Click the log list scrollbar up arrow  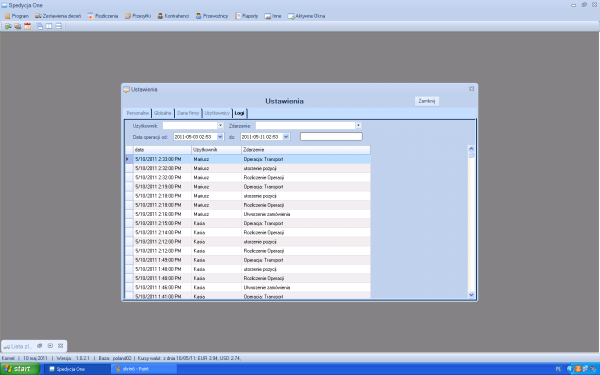471,149
